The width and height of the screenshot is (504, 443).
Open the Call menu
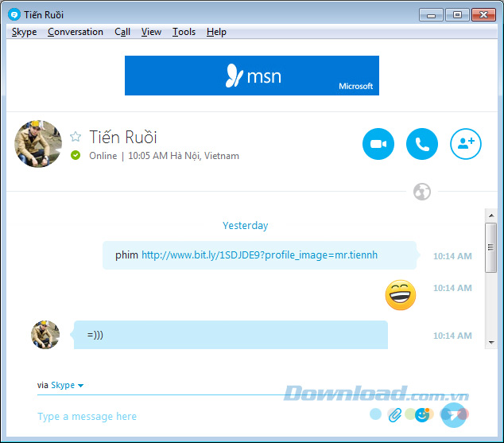tap(122, 32)
